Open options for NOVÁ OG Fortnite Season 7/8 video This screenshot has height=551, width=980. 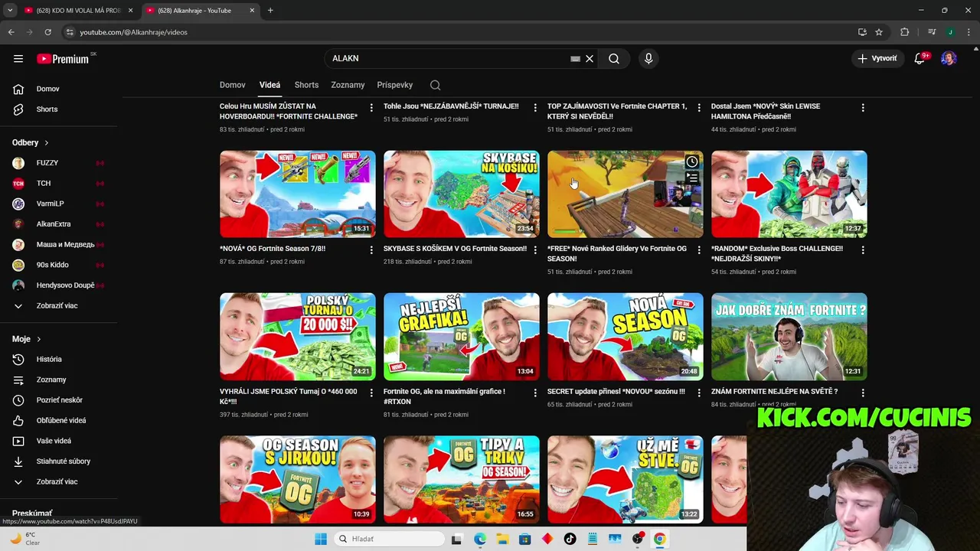(x=371, y=250)
